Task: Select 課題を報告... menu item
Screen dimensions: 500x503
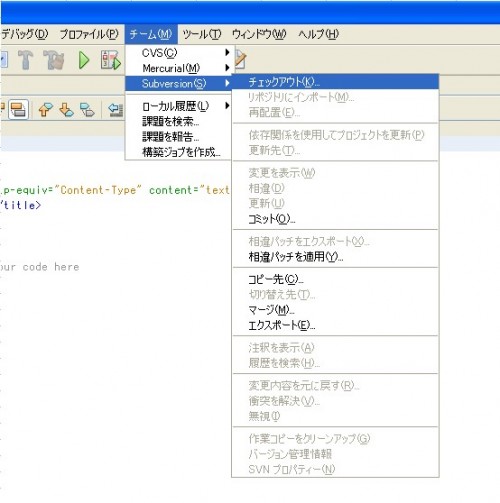Action: pos(179,137)
